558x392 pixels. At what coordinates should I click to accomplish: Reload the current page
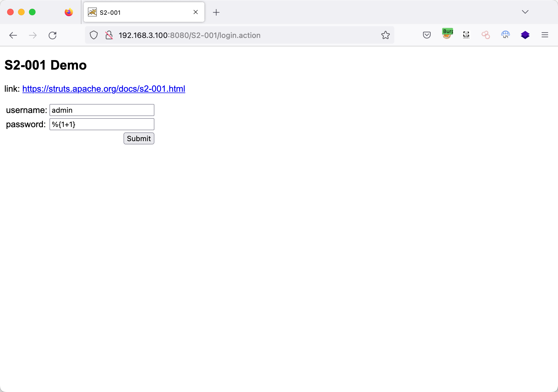[52, 35]
